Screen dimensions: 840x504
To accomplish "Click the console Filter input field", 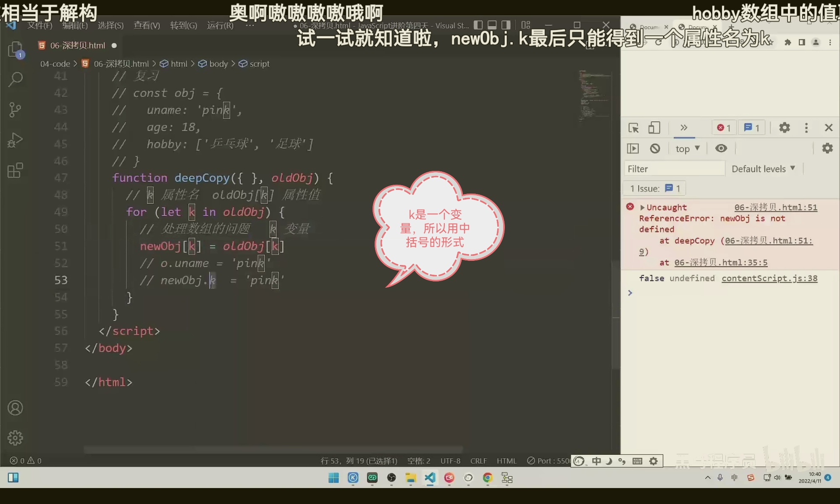I will coord(674,169).
